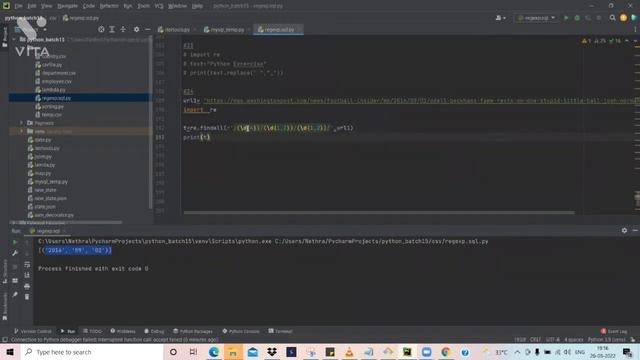Image resolution: width=640 pixels, height=360 pixels.
Task: Open the VCS menu
Action: click(x=159, y=6)
